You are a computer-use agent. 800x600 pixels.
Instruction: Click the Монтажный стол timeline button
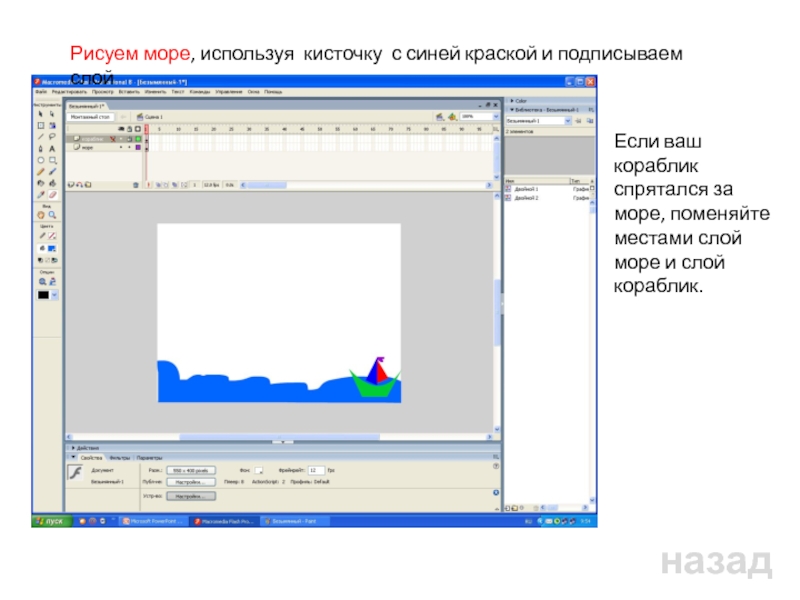(90, 117)
